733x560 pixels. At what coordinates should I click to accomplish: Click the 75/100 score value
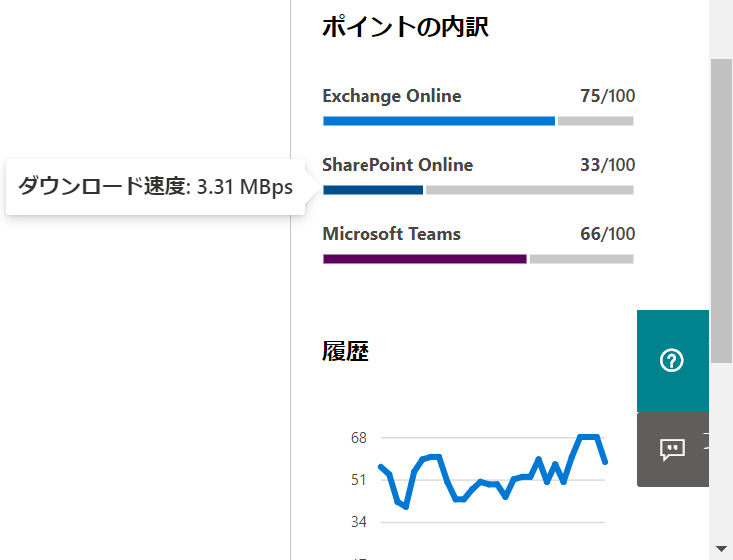[608, 96]
